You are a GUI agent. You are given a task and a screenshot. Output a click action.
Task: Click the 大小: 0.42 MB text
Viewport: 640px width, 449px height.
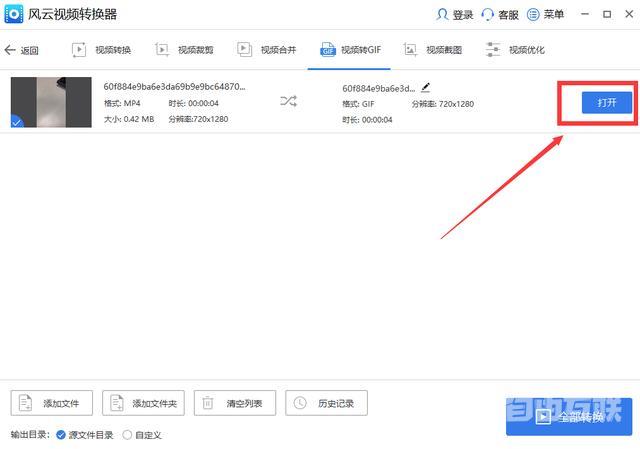tap(129, 119)
